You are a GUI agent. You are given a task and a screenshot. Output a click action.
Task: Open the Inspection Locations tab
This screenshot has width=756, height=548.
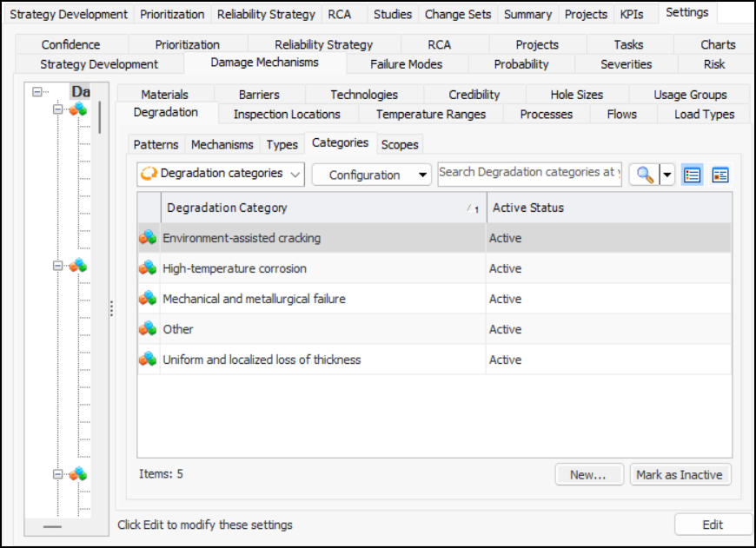click(287, 115)
